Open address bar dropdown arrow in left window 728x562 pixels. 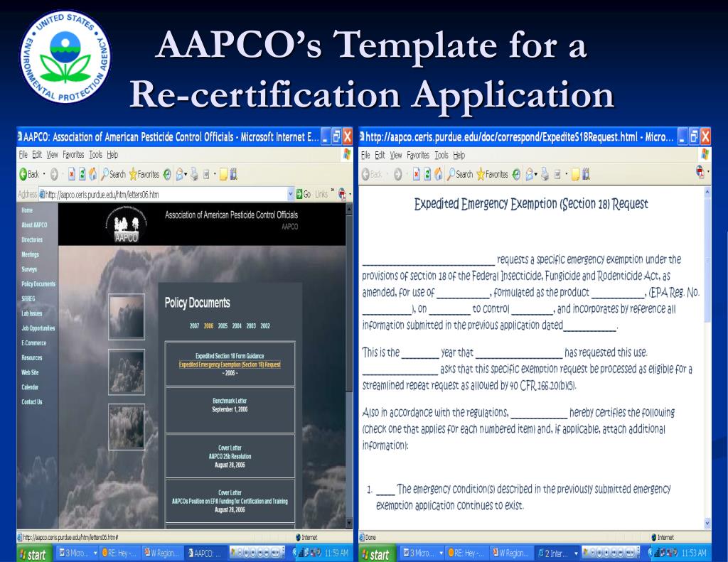pos(291,195)
